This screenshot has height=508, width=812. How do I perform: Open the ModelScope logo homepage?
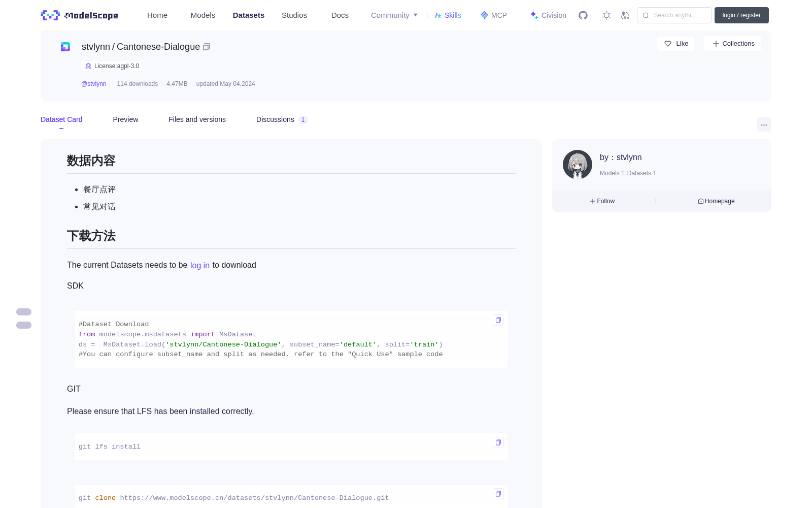point(79,15)
